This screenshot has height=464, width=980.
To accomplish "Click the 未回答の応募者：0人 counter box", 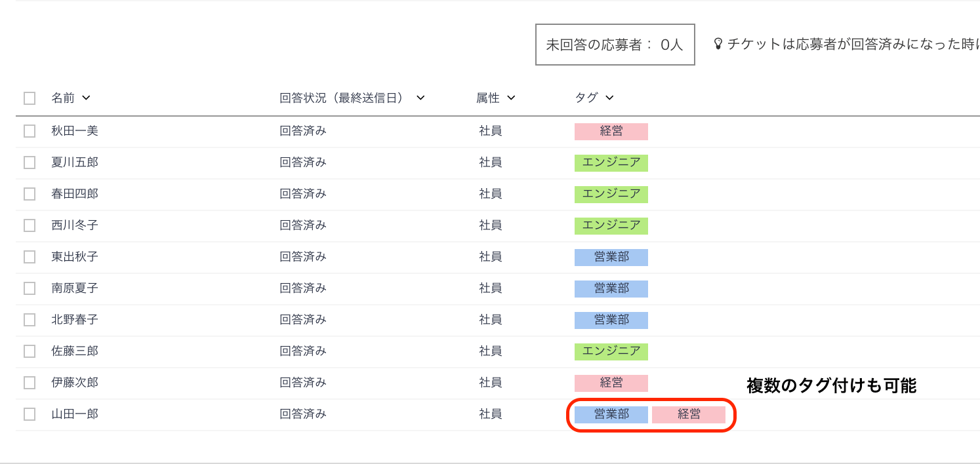I will 615,43.
